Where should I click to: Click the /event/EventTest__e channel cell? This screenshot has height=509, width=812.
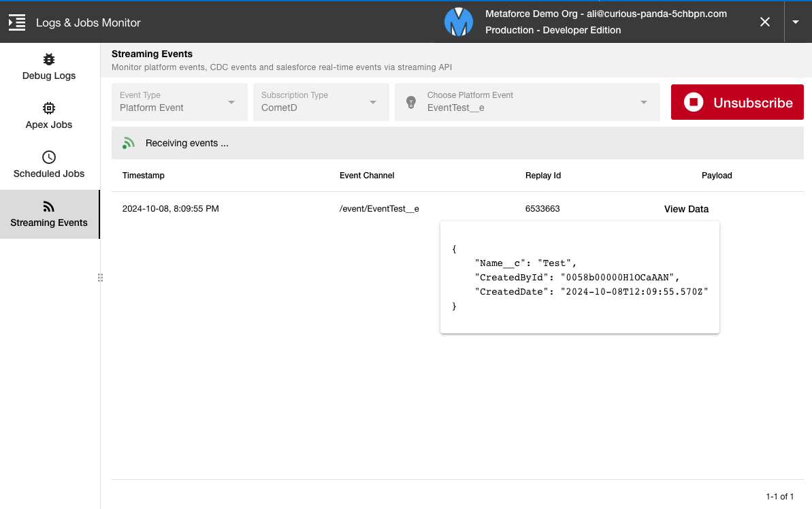[379, 209]
